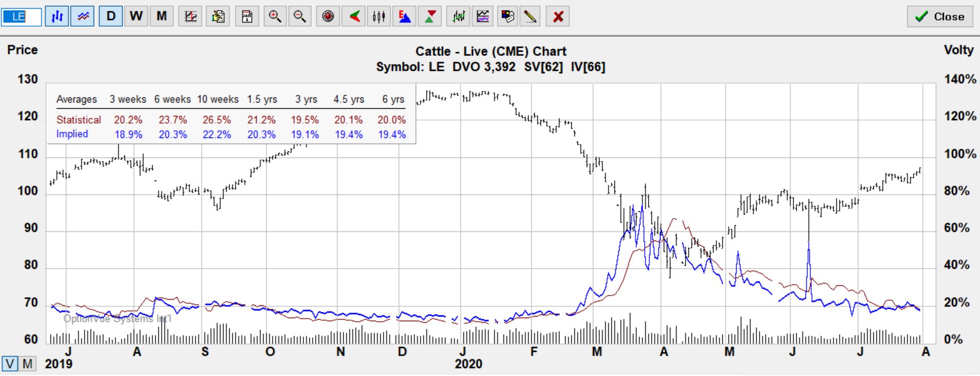Viewport: 980px width, 376px height.
Task: Zoom out with the minus magnifier
Action: tap(300, 16)
